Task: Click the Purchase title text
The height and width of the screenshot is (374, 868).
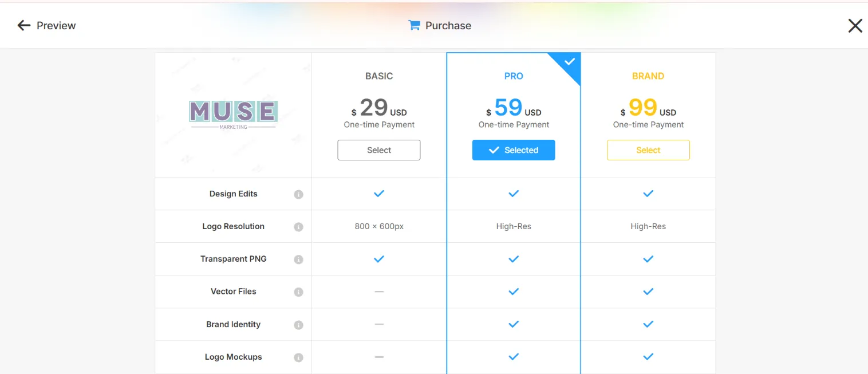Action: pos(448,25)
